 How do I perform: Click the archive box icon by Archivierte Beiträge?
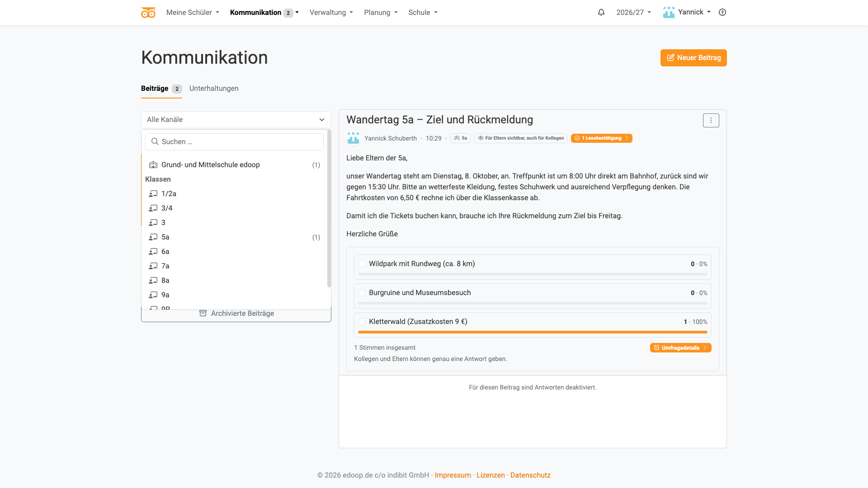click(203, 314)
